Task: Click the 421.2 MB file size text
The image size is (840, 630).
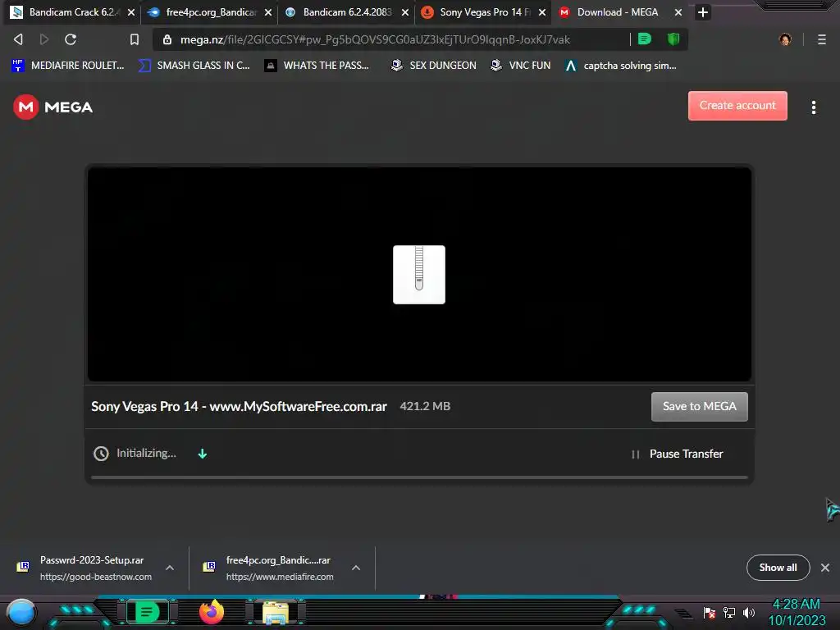Action: [425, 407]
